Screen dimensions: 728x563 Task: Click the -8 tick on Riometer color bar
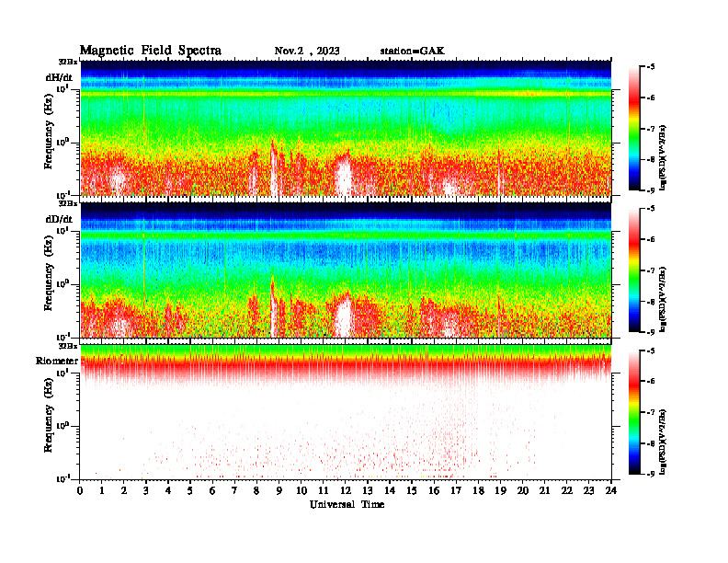[651, 443]
